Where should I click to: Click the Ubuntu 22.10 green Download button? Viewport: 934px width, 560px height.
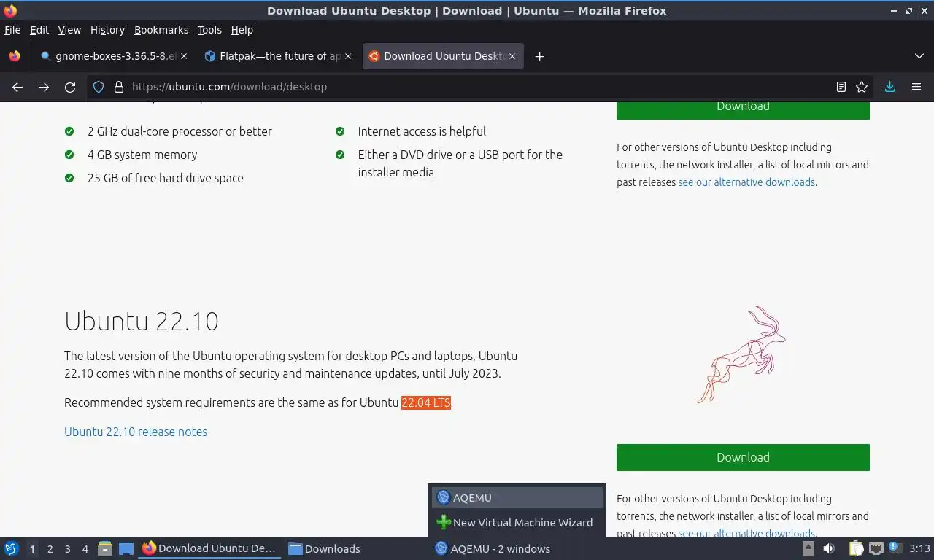[743, 457]
